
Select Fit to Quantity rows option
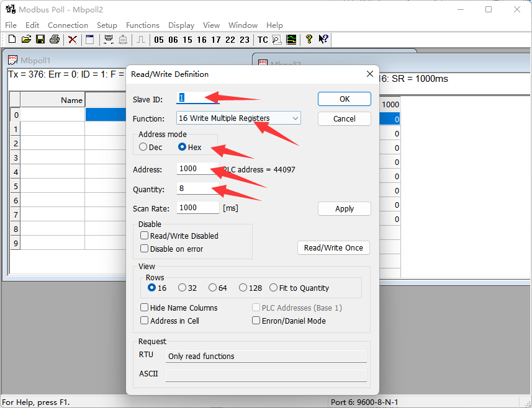point(274,288)
